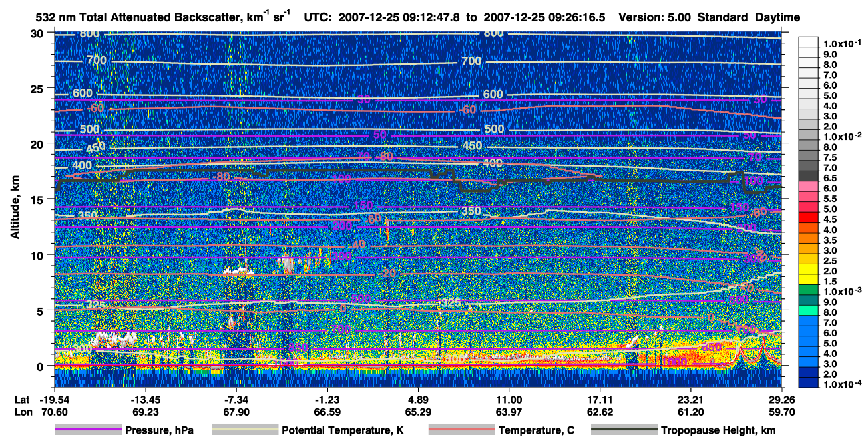Click longitude value '65.29'

pos(417,412)
